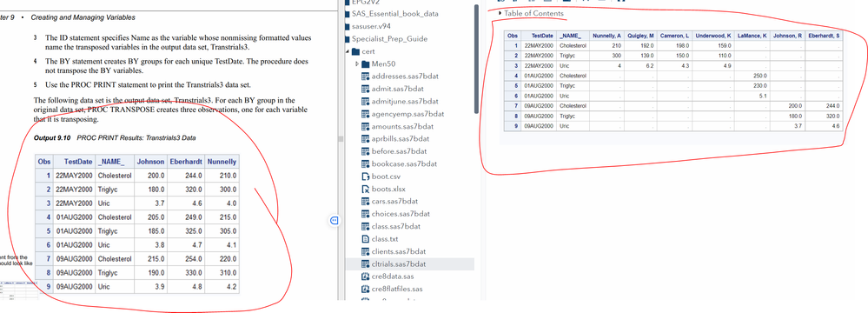Click the round splitter handle between panes
Image resolution: width=868 pixels, height=313 pixels.
334,221
